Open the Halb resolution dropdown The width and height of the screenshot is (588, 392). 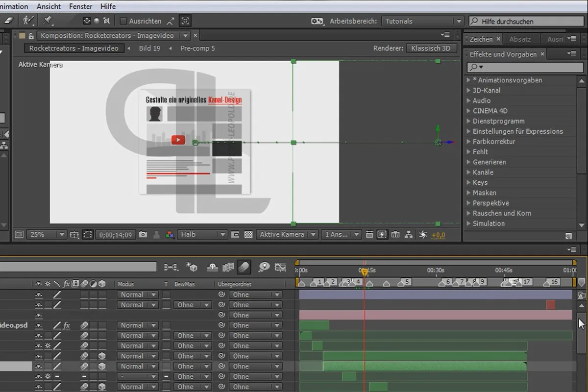[x=202, y=235]
